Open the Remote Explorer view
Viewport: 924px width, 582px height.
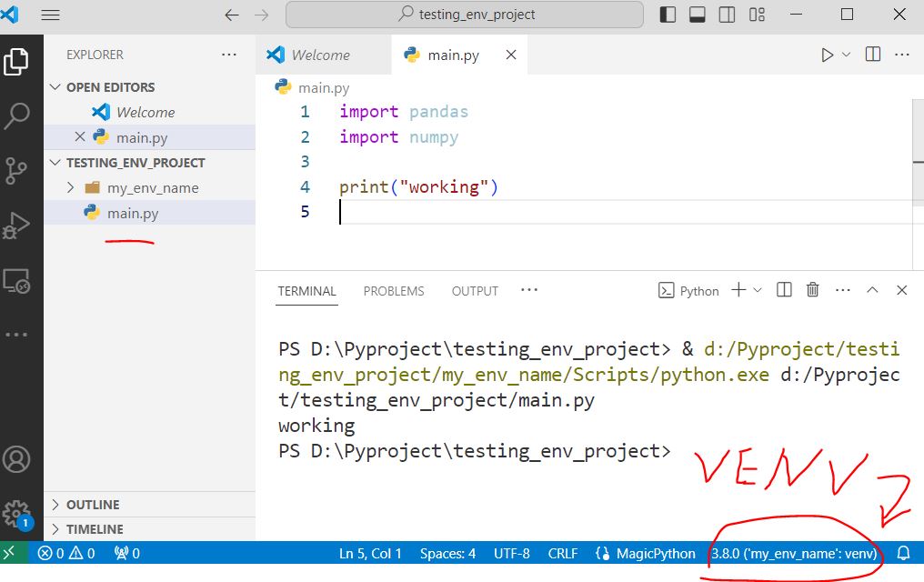tap(17, 281)
